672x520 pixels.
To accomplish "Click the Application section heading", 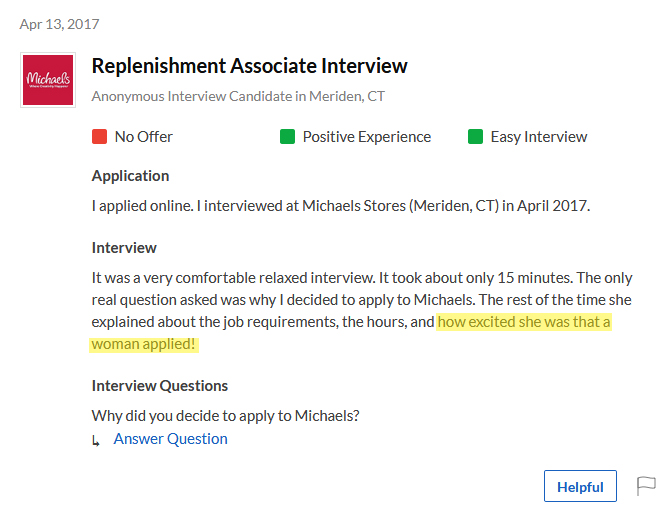I will pyautogui.click(x=130, y=176).
